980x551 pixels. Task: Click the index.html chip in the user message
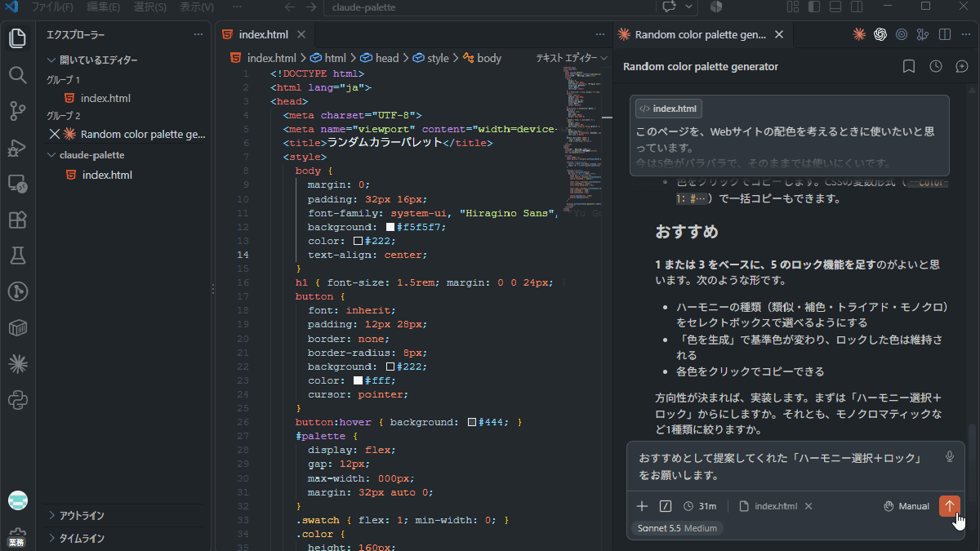pos(669,109)
